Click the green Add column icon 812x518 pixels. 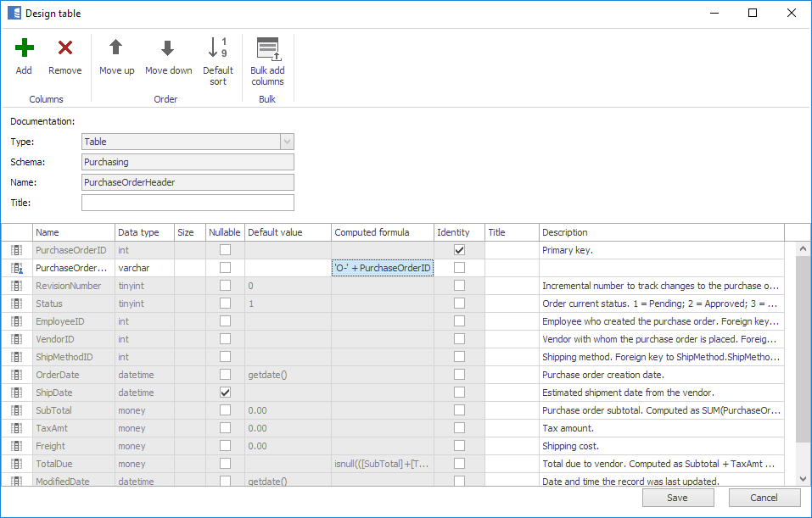coord(24,49)
